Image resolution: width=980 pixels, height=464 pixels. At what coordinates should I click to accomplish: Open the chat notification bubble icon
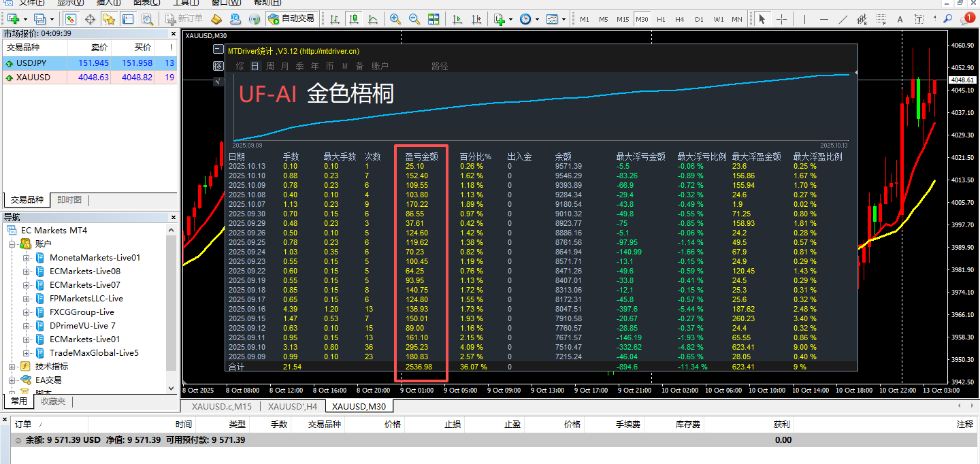coord(968,18)
